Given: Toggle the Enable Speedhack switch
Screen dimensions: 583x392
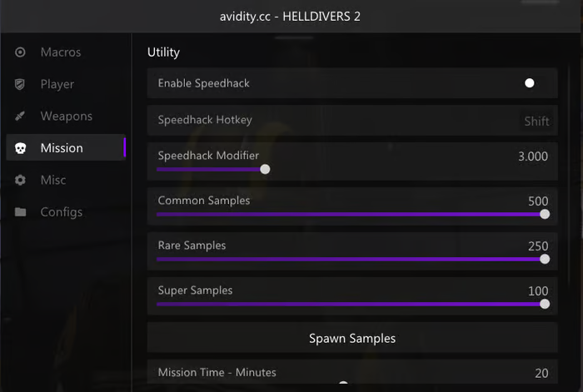Looking at the screenshot, I should 529,83.
